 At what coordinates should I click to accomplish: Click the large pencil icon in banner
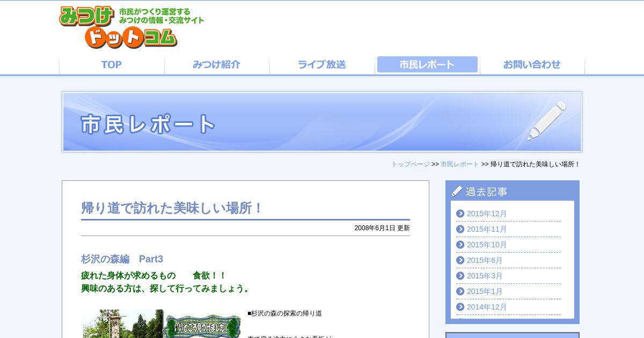pyautogui.click(x=546, y=121)
